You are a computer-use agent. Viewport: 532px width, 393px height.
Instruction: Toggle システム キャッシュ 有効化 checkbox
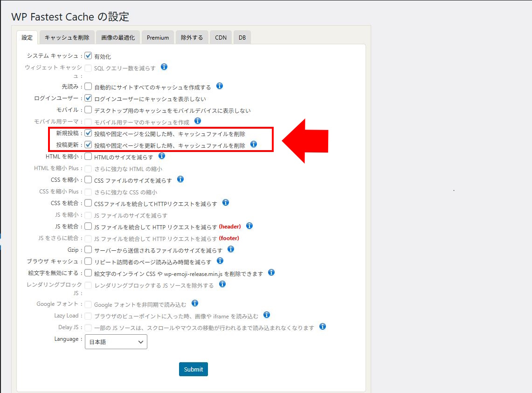88,55
